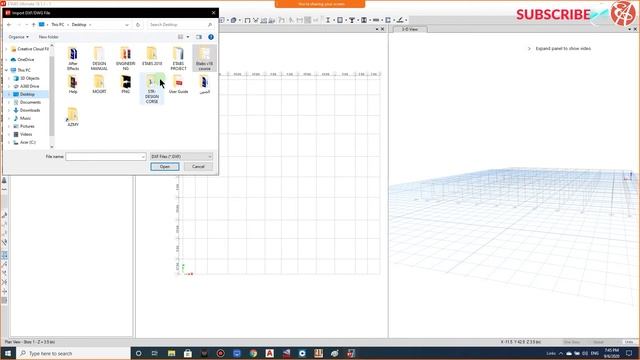
Task: Expand the 3D Objects tree node
Action: 9,78
